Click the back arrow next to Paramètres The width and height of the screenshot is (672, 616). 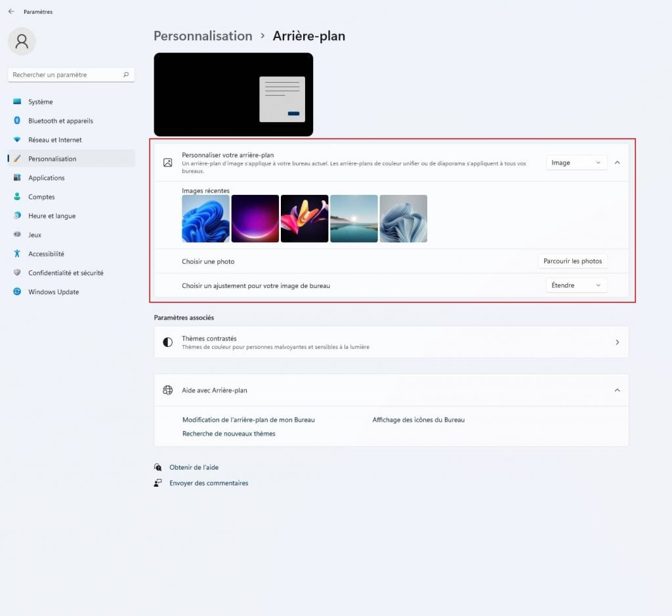pos(11,12)
